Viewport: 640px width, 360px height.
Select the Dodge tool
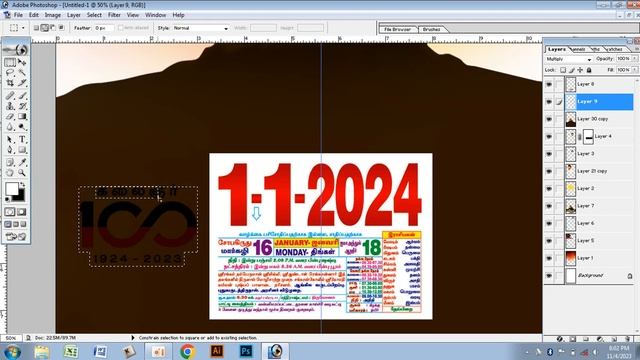point(22,127)
